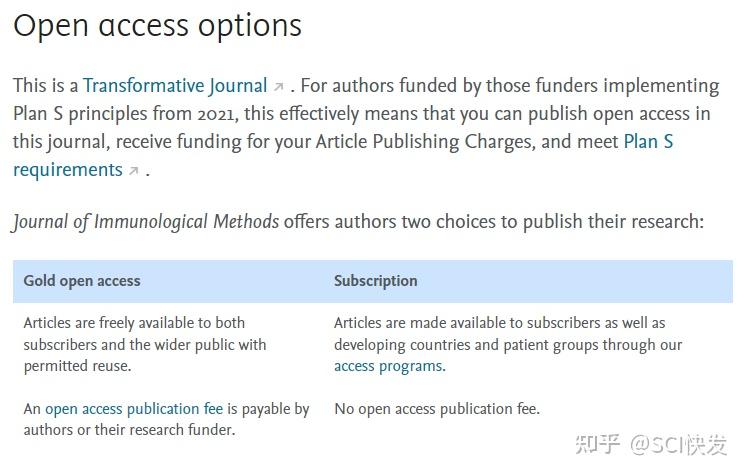
Task: Select the Subscription column header
Action: 375,281
